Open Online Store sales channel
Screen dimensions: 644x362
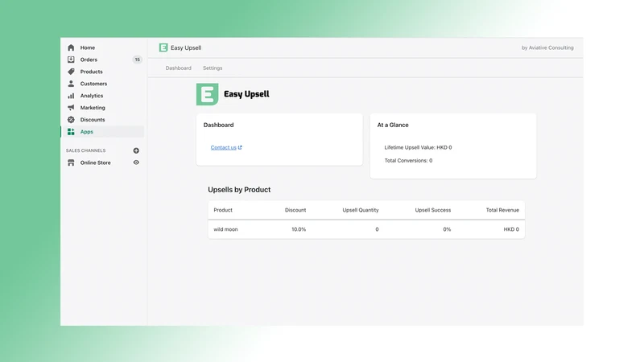click(95, 162)
